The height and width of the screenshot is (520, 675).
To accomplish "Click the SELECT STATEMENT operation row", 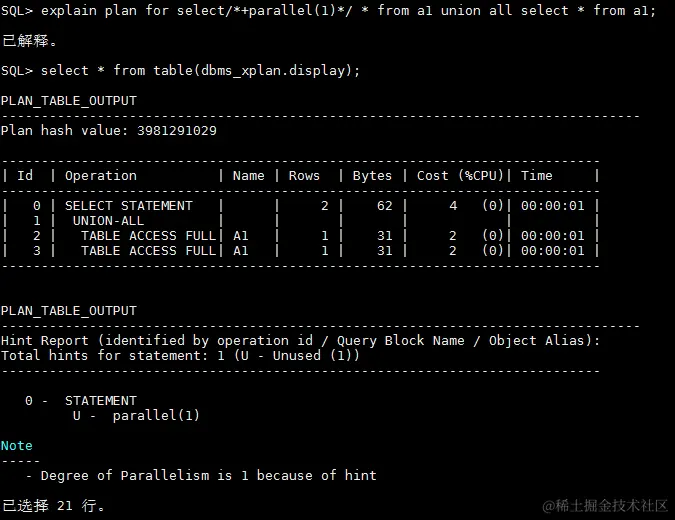I will (300, 206).
